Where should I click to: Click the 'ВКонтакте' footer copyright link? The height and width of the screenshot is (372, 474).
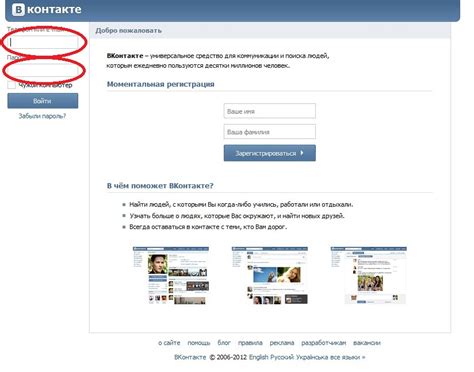[190, 357]
